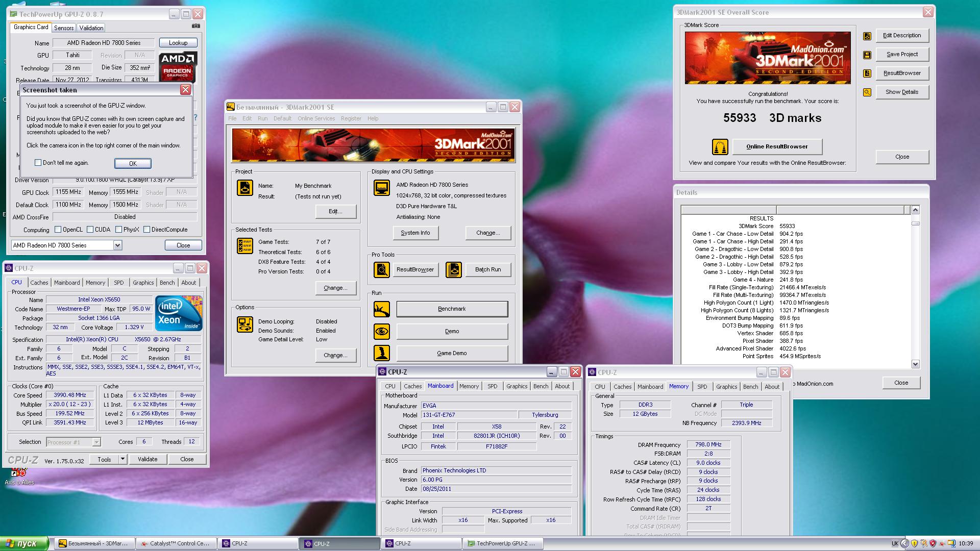Click the Online ResultBrowser podium icon
980x551 pixels.
[x=720, y=147]
